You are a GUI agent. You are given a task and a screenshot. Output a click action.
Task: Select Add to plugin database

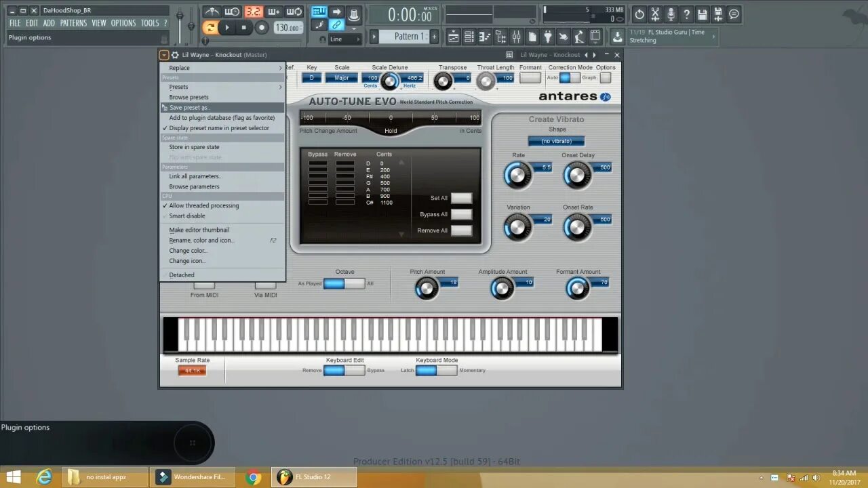[x=222, y=117]
